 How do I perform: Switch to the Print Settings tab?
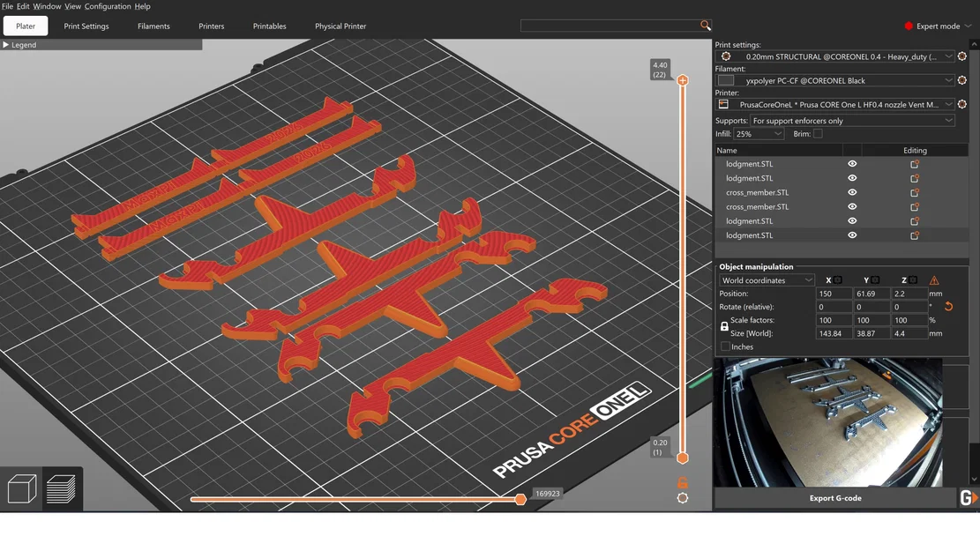coord(86,26)
